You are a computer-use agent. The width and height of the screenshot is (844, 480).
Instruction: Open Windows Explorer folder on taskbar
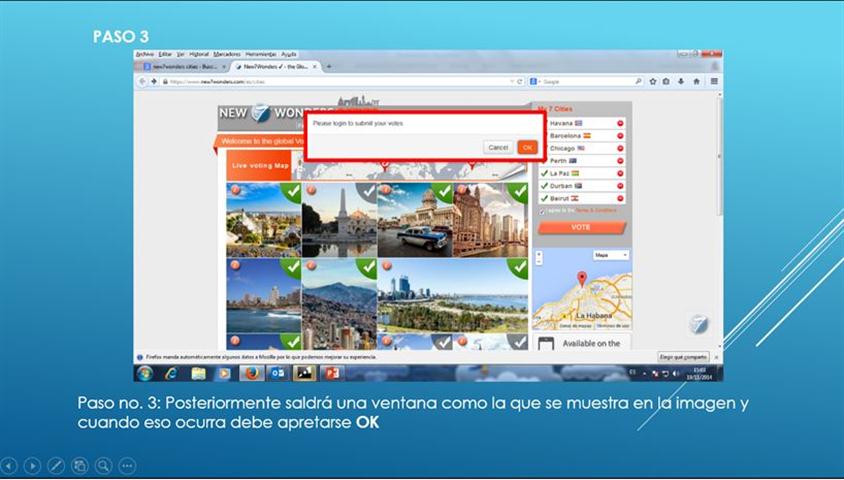[x=198, y=373]
